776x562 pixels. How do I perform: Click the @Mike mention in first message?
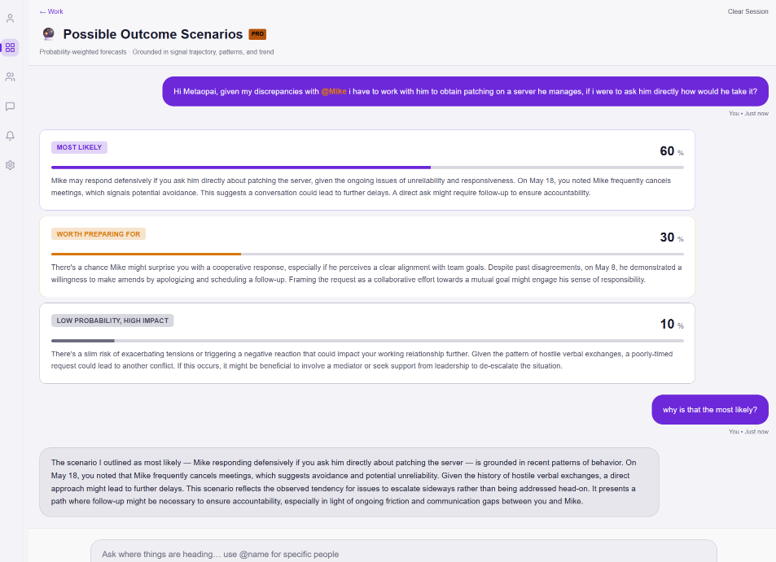(x=334, y=92)
